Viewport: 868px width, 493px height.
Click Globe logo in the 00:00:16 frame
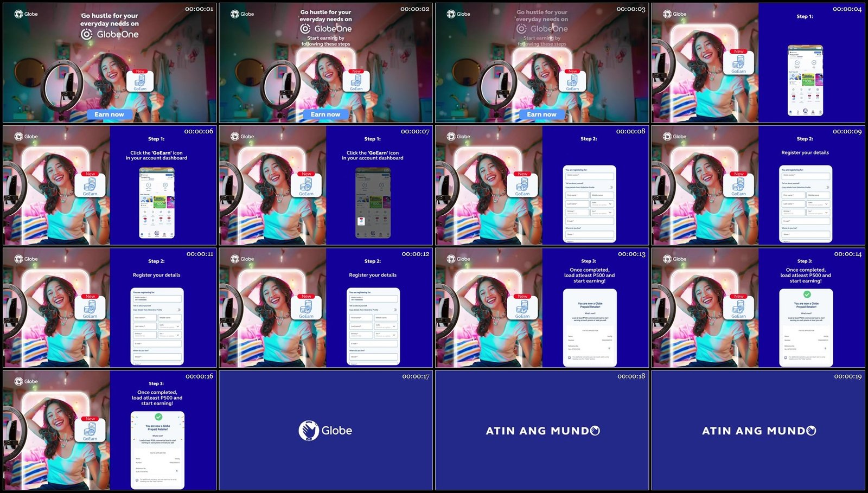point(26,382)
